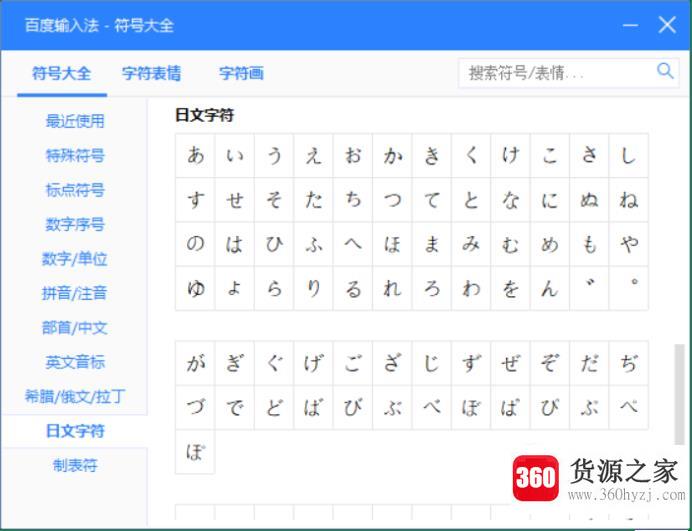
Task: Insert the み character
Action: [x=471, y=244]
